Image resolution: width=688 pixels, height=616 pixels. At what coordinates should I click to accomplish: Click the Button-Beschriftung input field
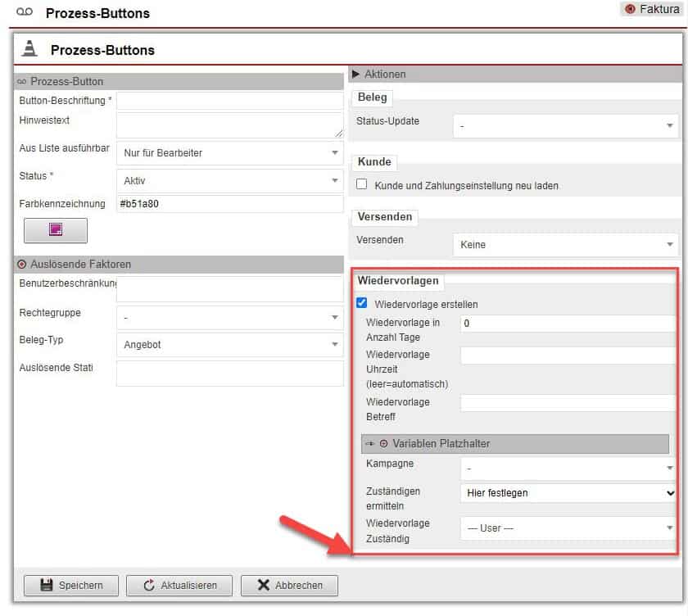[229, 101]
